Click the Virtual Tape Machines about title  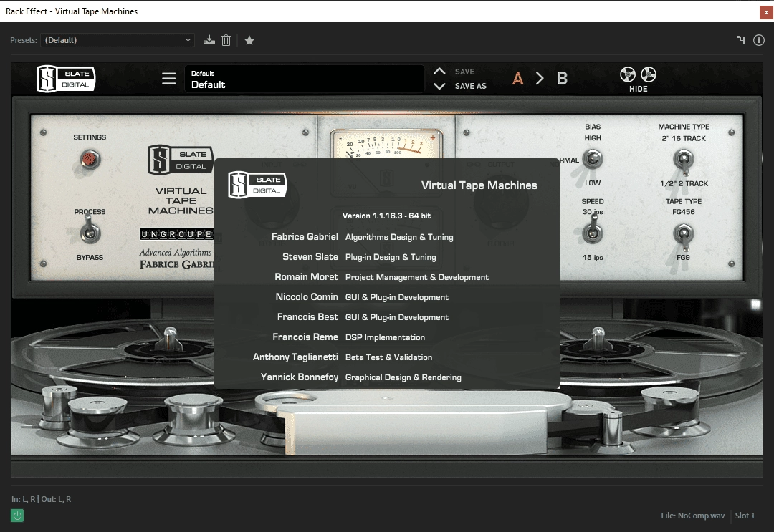(x=479, y=185)
